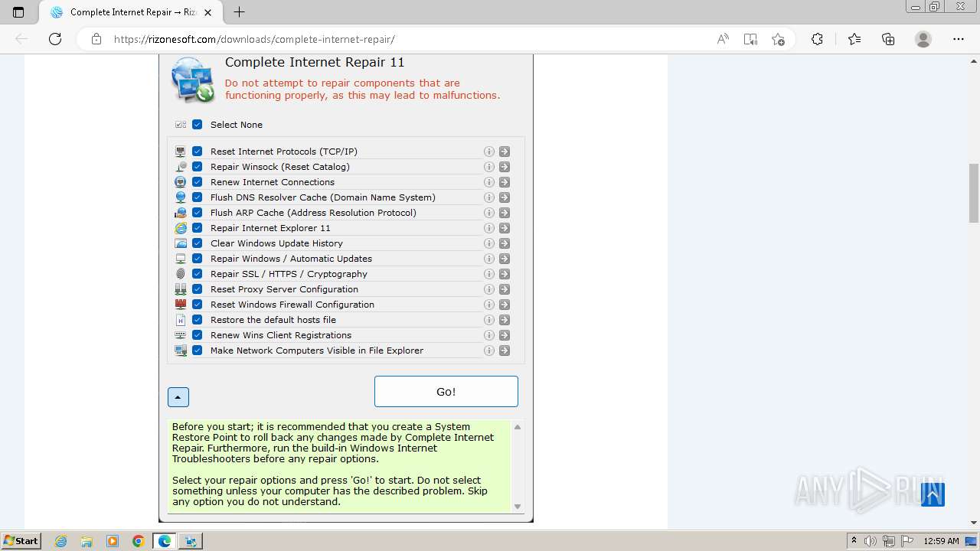This screenshot has height=551, width=980.
Task: Click run arrow for Repair Internet Explorer 11
Action: click(x=505, y=228)
